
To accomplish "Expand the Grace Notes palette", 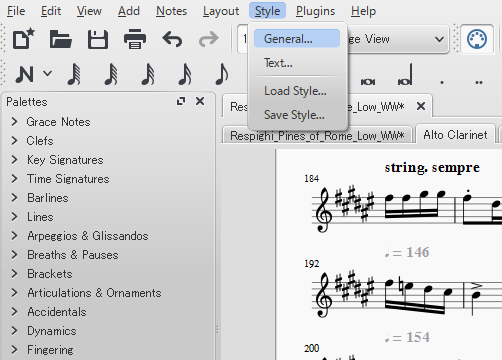I will (14, 122).
